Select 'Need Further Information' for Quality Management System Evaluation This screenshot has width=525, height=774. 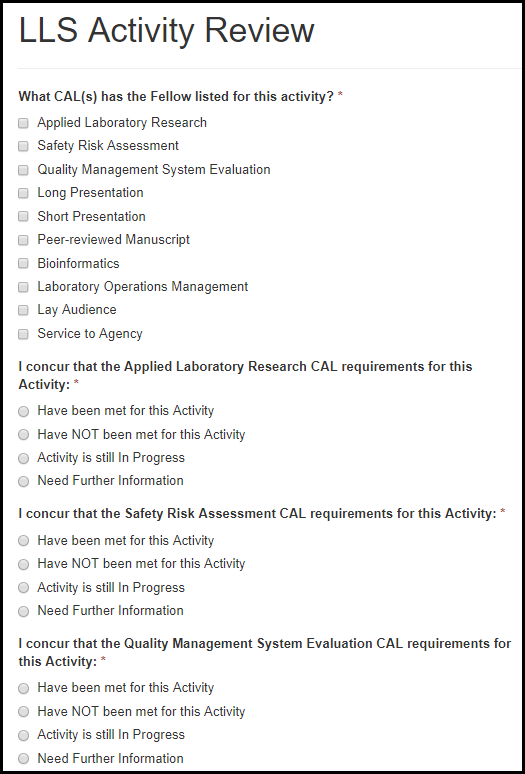pos(23,759)
